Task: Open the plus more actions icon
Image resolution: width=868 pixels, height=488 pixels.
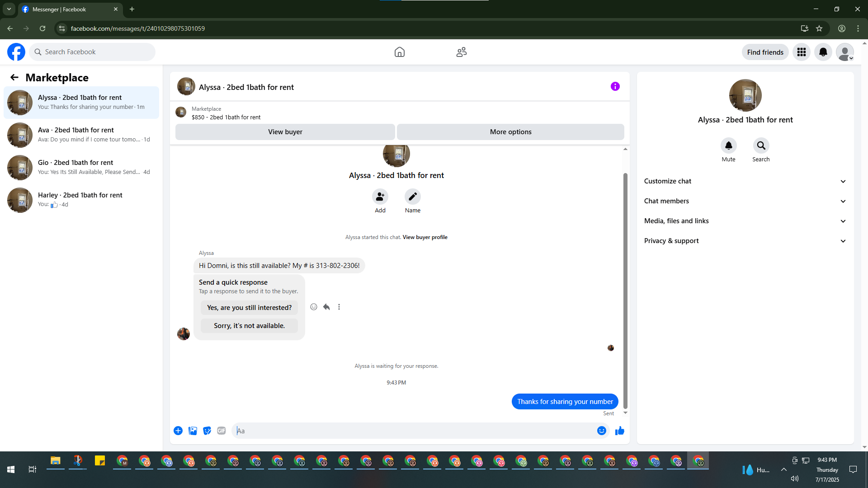Action: coord(178,431)
